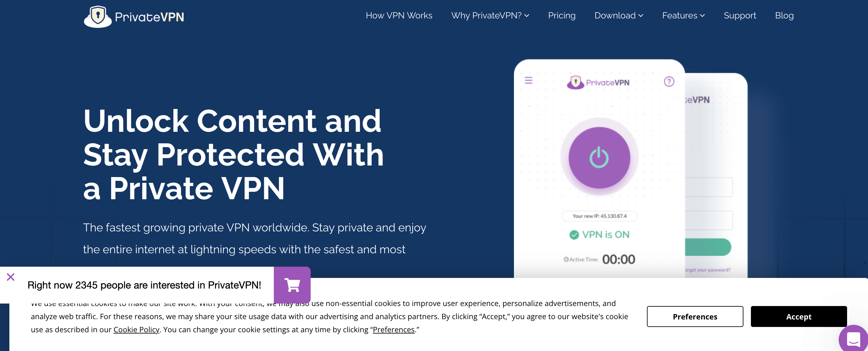Open the Blog menu item

[x=784, y=15]
